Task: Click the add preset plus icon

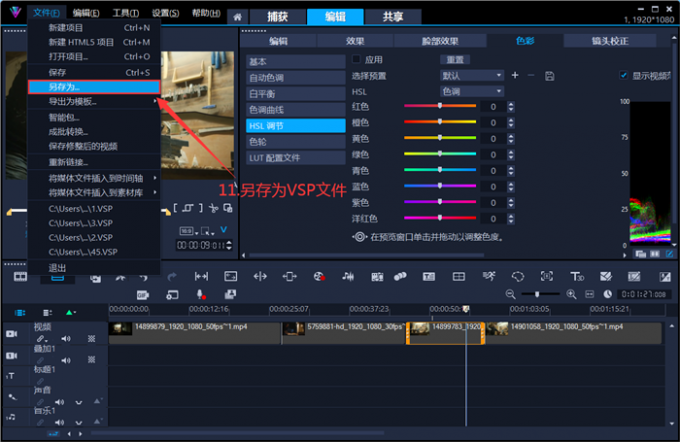Action: click(515, 75)
